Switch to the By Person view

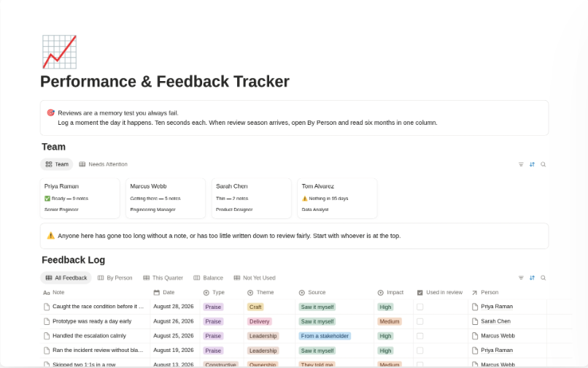pos(115,278)
